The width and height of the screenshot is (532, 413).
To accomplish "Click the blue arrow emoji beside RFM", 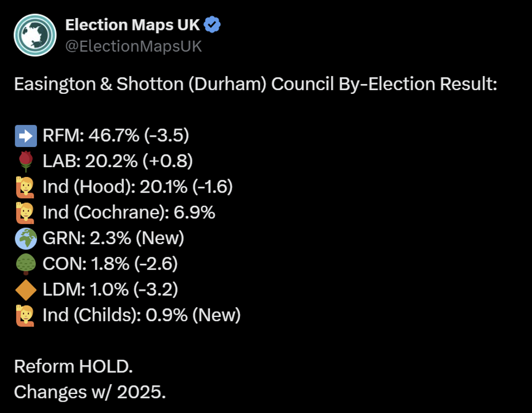I will click(26, 135).
